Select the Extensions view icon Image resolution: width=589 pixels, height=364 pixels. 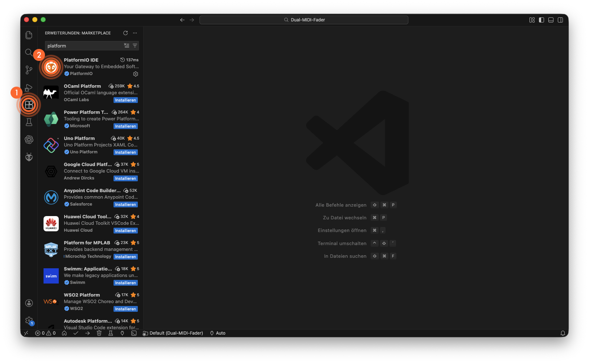click(x=29, y=105)
